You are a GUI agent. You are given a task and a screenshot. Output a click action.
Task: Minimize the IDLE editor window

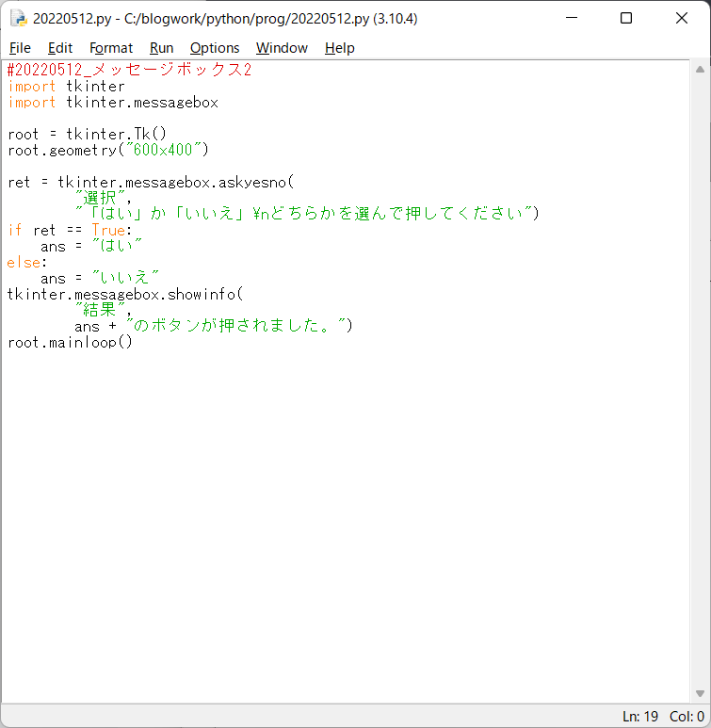click(x=572, y=18)
